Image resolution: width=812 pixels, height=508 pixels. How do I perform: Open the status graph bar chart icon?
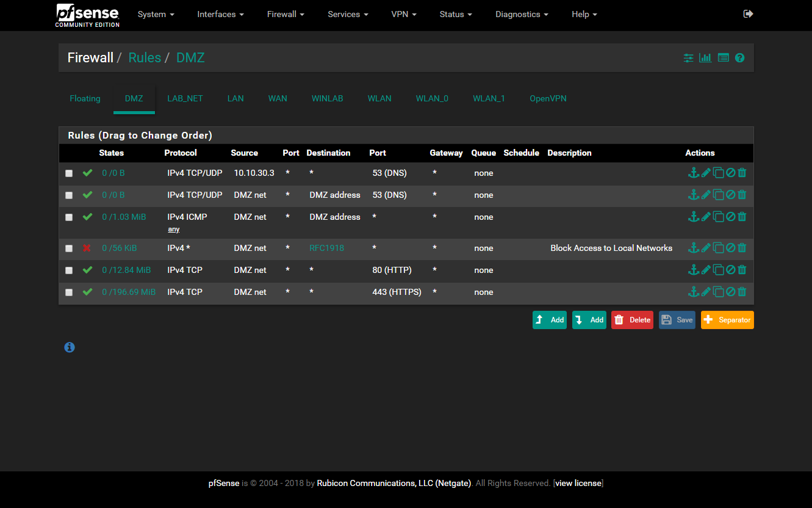705,58
